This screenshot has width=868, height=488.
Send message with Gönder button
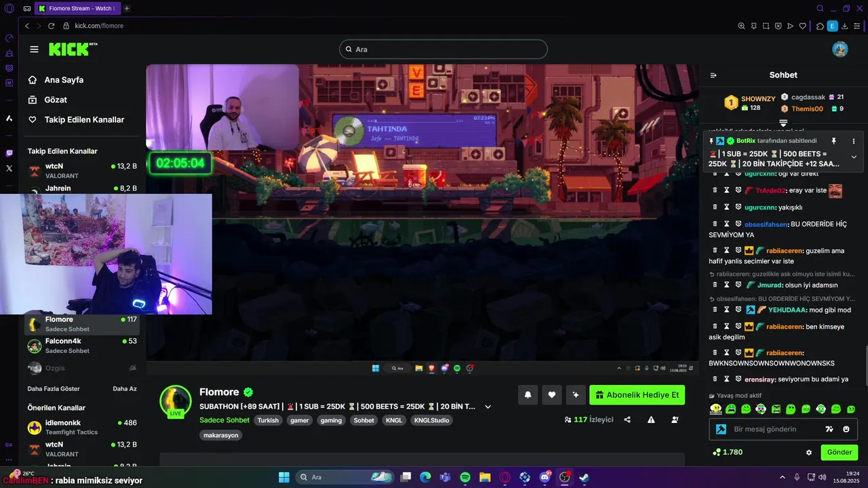pyautogui.click(x=840, y=452)
